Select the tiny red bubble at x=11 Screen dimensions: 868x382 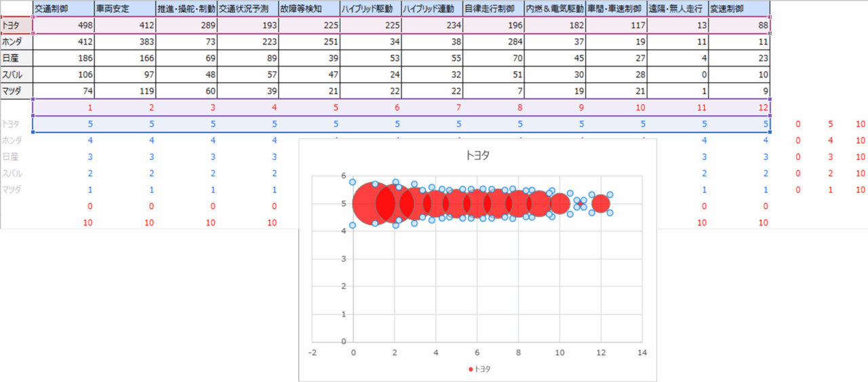(580, 204)
